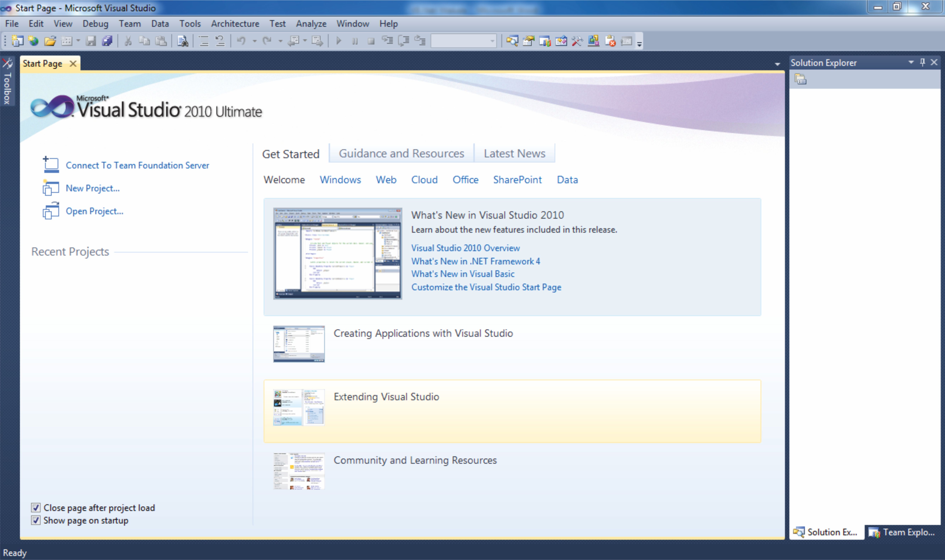The image size is (945, 560).
Task: Open the Architecture menu
Action: 235,24
